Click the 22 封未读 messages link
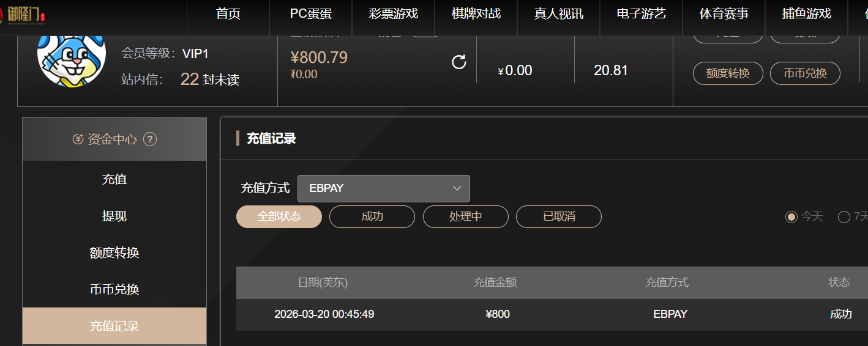Viewport: 868px width, 346px height. tap(209, 79)
